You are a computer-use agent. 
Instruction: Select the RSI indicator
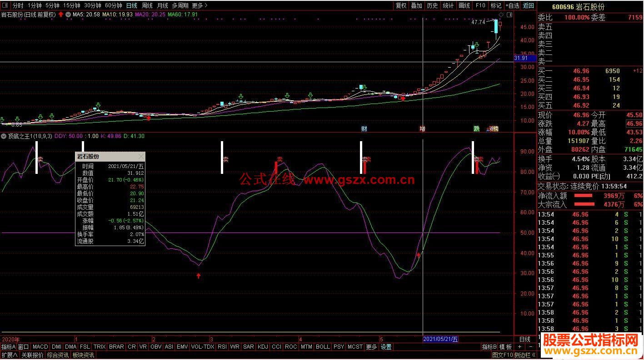(222, 347)
